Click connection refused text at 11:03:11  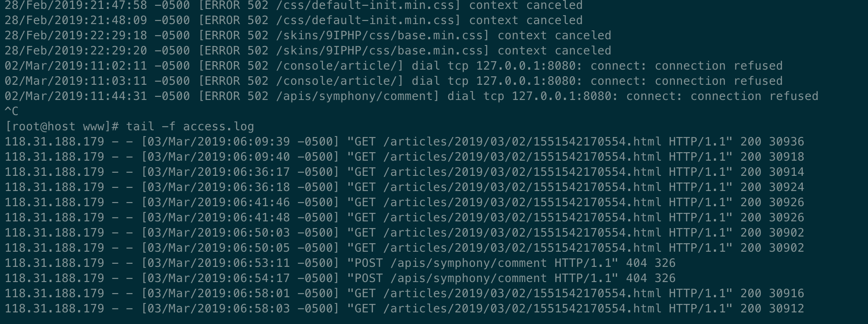718,81
